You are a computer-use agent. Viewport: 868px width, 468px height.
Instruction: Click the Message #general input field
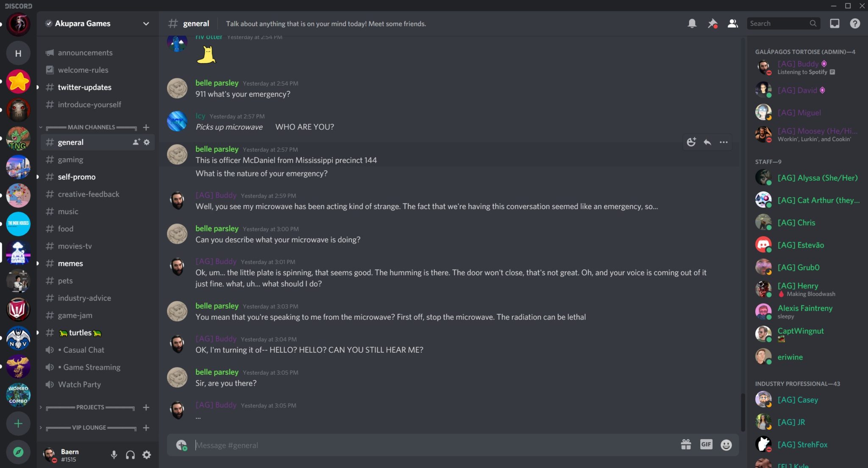(x=436, y=445)
